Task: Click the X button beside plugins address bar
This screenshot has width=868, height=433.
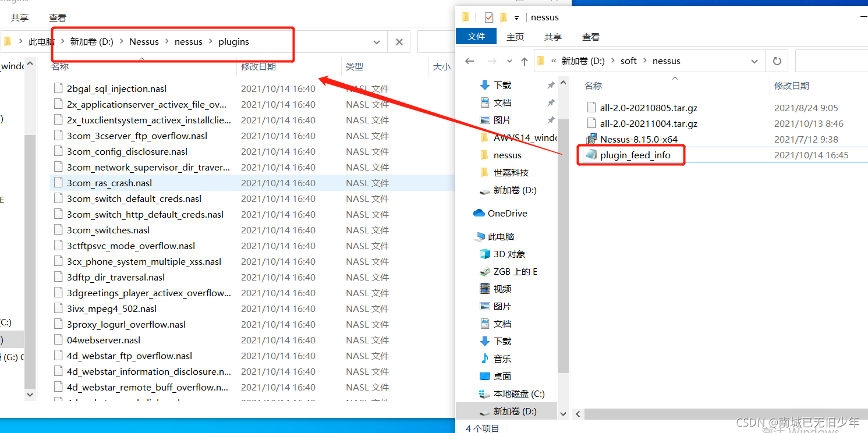Action: click(x=399, y=42)
